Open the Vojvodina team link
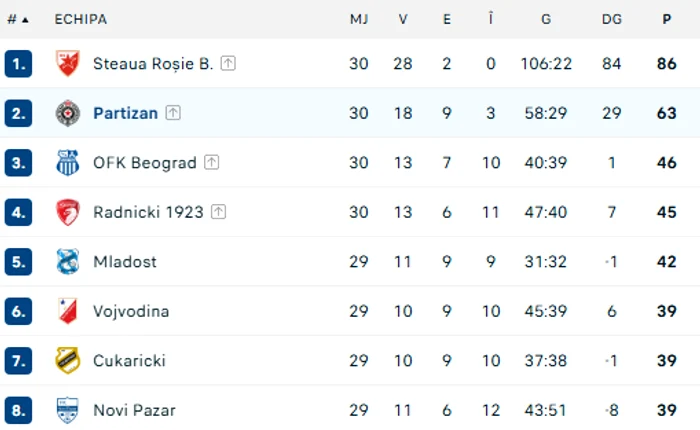The width and height of the screenshot is (700, 430). pyautogui.click(x=131, y=311)
